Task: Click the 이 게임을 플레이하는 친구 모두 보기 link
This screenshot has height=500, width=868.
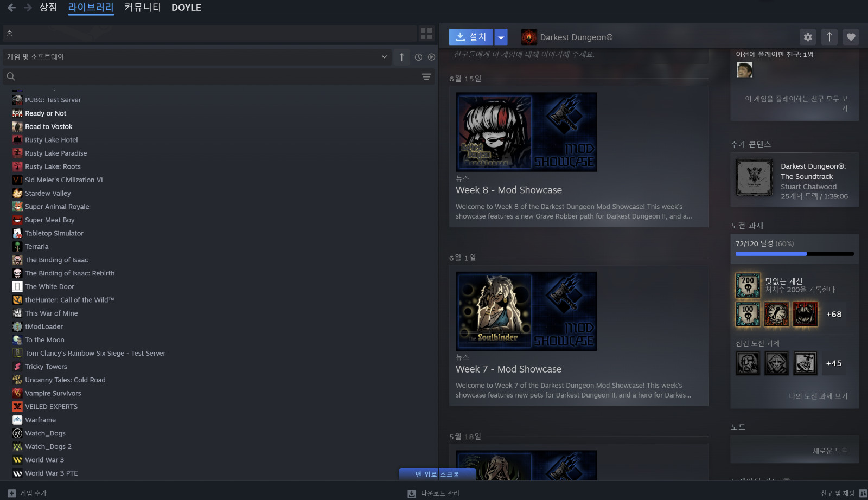Action: [x=796, y=103]
